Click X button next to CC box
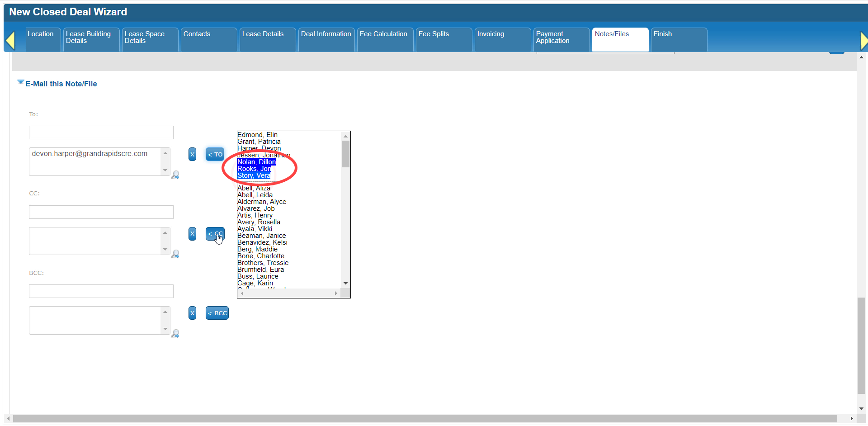Screen dimensions: 868x426 (x=192, y=234)
